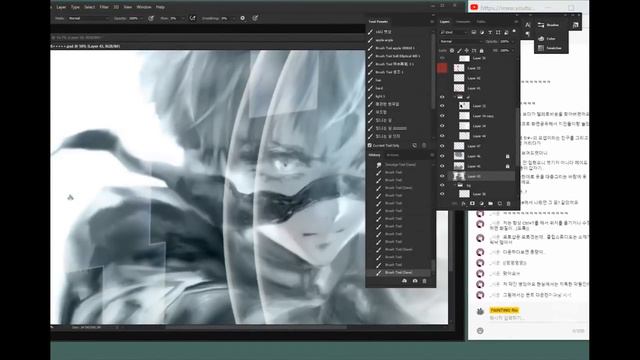Switch to the Paths tab

point(481,22)
